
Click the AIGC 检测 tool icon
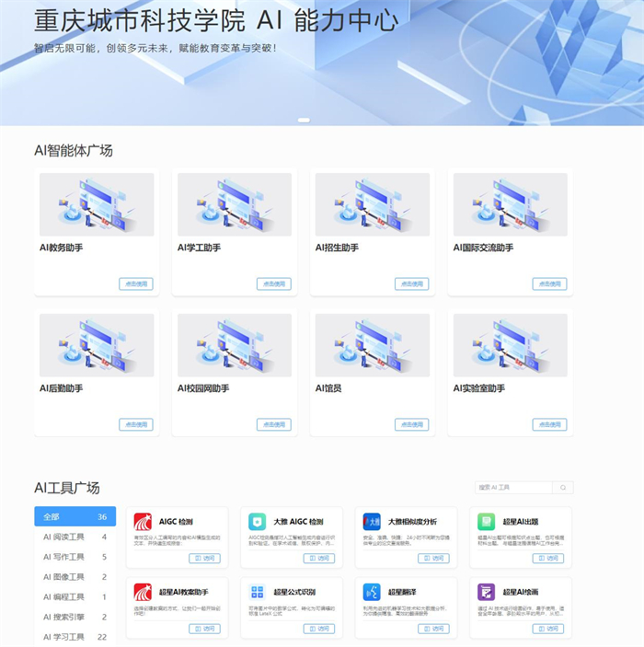click(x=143, y=522)
